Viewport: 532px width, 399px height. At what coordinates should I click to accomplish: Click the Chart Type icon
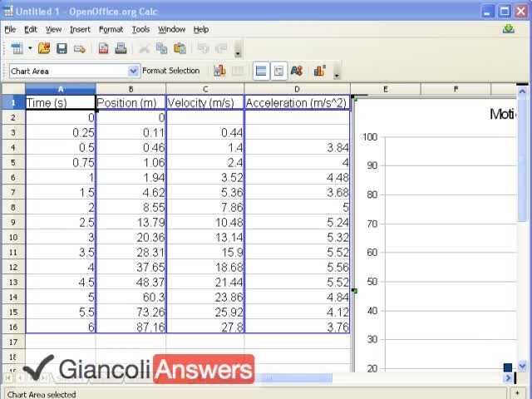pyautogui.click(x=219, y=71)
